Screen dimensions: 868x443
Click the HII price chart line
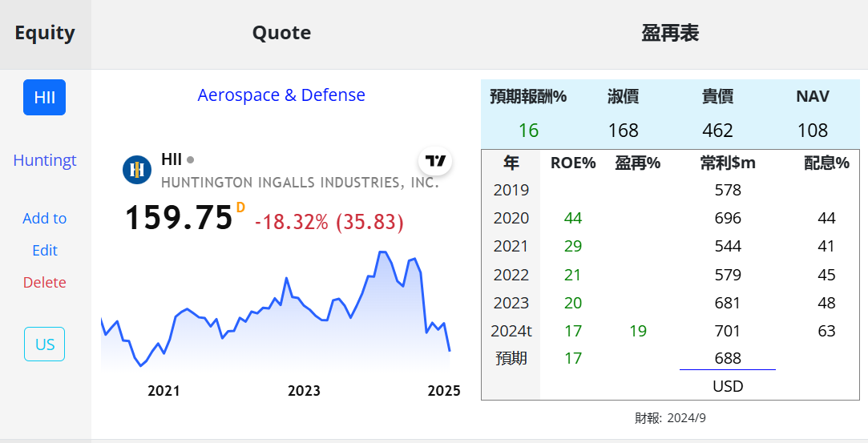pyautogui.click(x=275, y=308)
